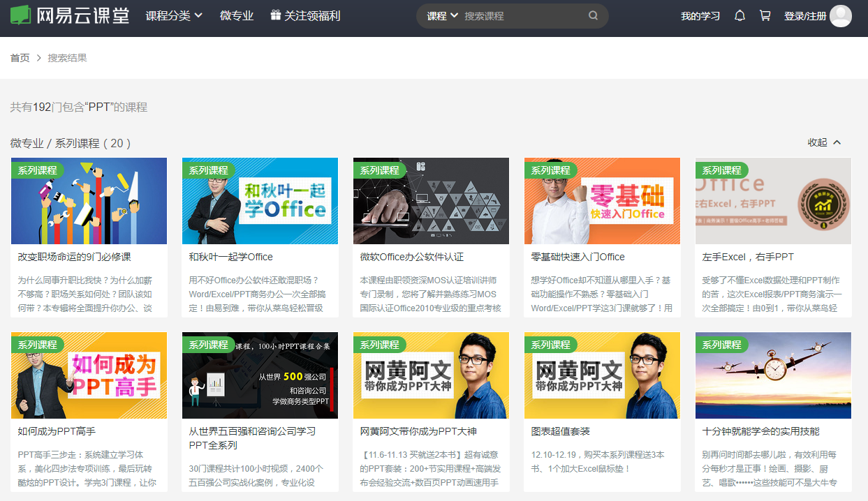
Task: Click 系列课程 badge on 零基础快速入门Office card
Action: 550,170
